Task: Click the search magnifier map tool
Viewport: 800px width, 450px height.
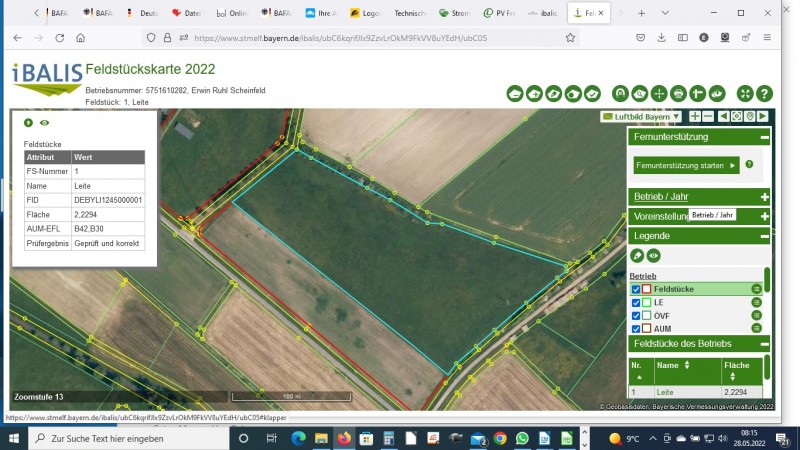Action: (x=640, y=93)
